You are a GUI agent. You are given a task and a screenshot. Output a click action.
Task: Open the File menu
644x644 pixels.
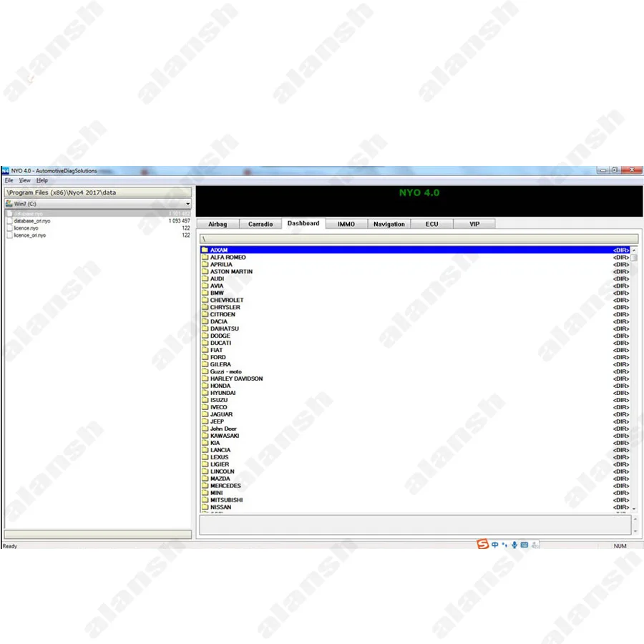click(9, 180)
